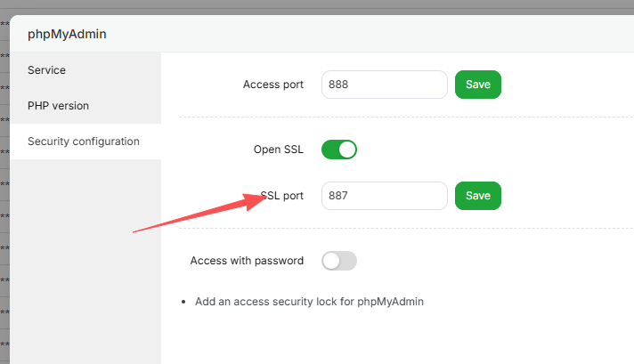This screenshot has height=364, width=634.
Task: Switch to the PHP version tab
Action: (x=58, y=106)
